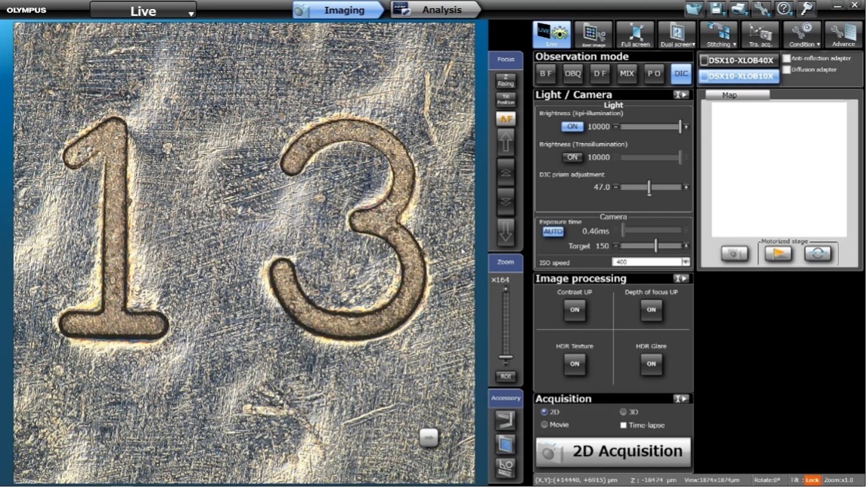
Task: Open the ISO speed dropdown
Action: 686,262
